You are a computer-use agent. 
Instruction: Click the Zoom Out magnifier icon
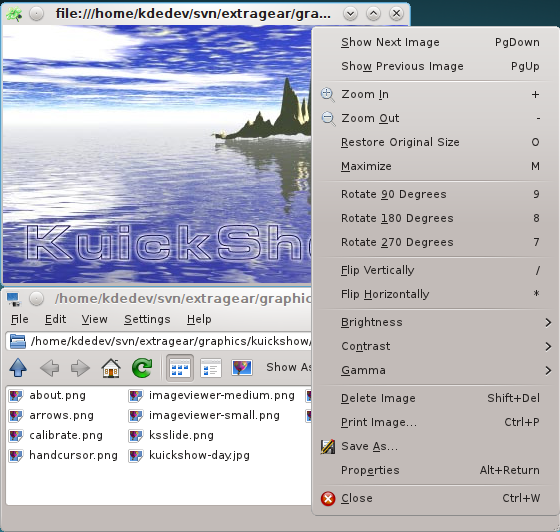pyautogui.click(x=328, y=119)
